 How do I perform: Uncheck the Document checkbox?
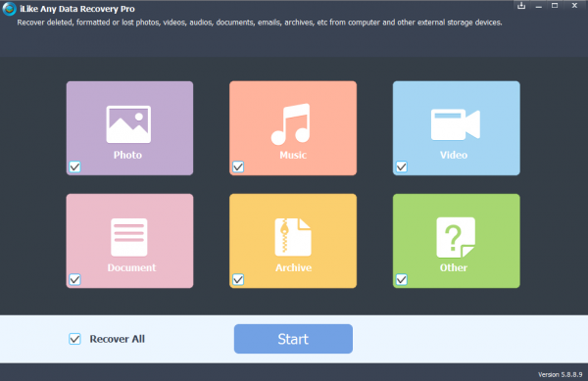[75, 279]
